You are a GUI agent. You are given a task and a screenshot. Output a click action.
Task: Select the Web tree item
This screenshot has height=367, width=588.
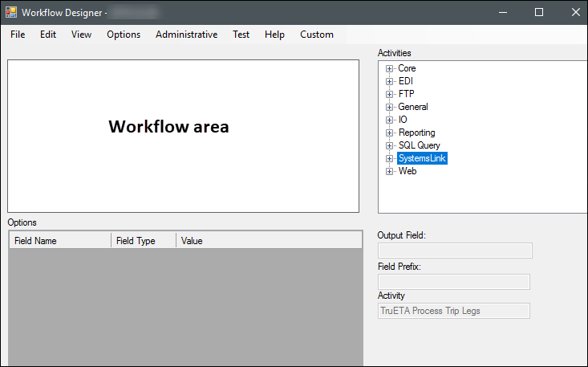[x=408, y=171]
